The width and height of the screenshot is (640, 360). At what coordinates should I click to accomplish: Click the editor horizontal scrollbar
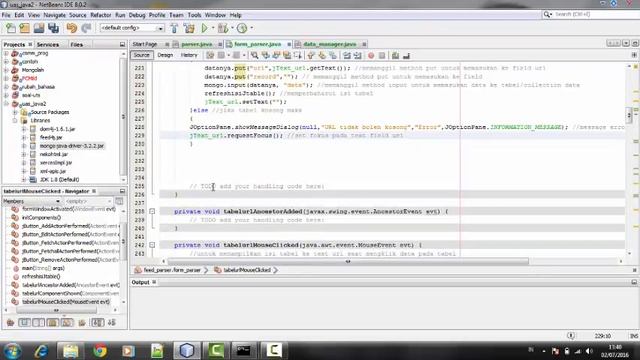[x=348, y=261]
